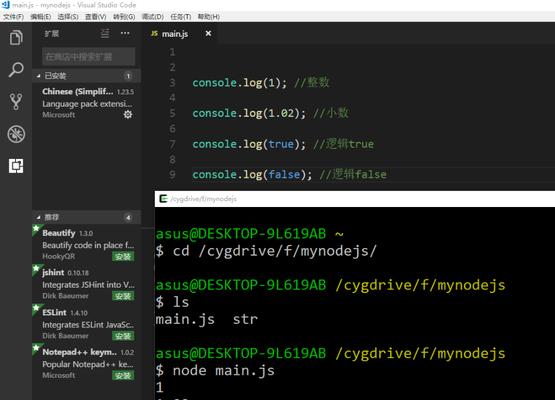Click line number 3 in editor gutter

point(172,83)
